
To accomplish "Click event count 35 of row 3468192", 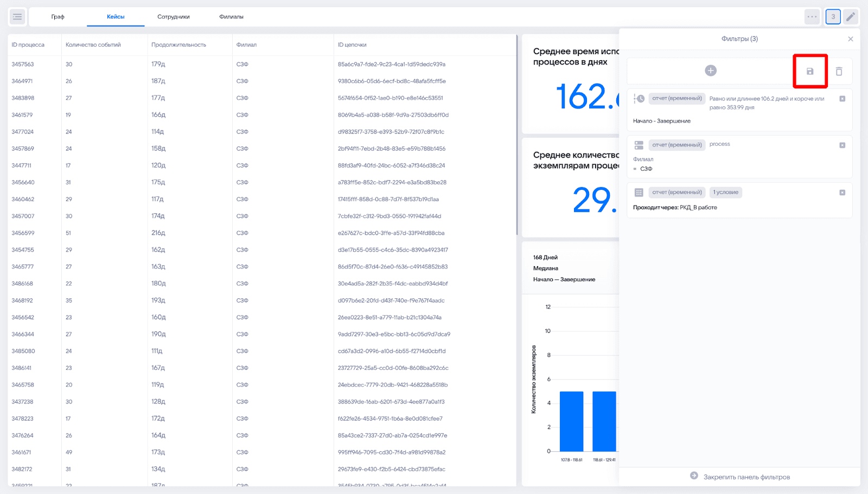I will coord(69,300).
